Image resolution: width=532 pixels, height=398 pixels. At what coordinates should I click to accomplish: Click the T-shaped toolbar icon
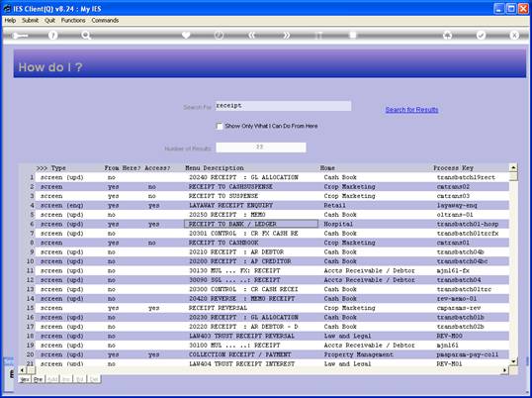(x=319, y=36)
